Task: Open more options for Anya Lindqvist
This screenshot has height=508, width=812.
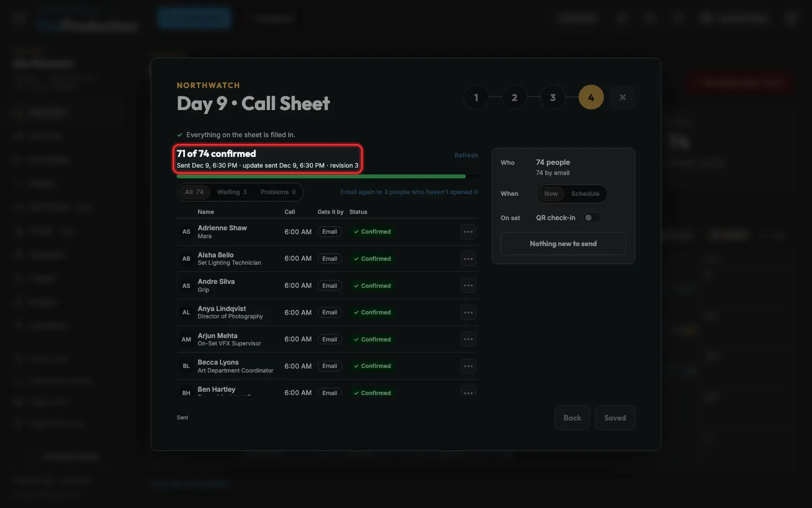Action: pyautogui.click(x=468, y=313)
